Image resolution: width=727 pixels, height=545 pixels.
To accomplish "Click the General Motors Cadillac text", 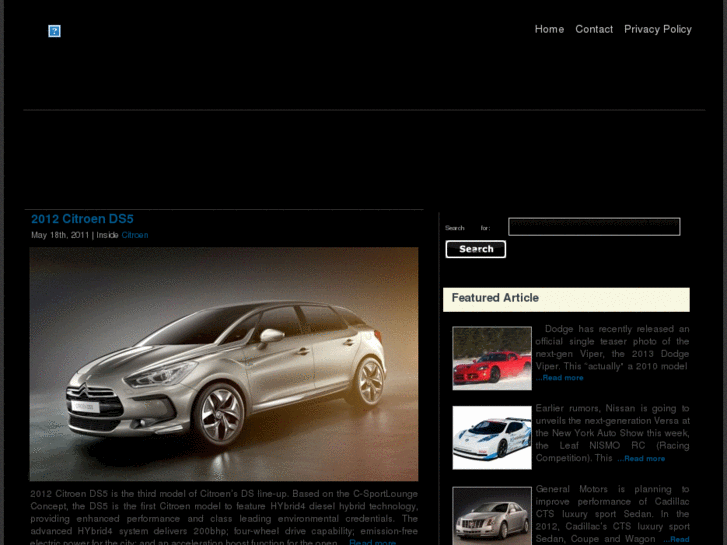I will [612, 514].
